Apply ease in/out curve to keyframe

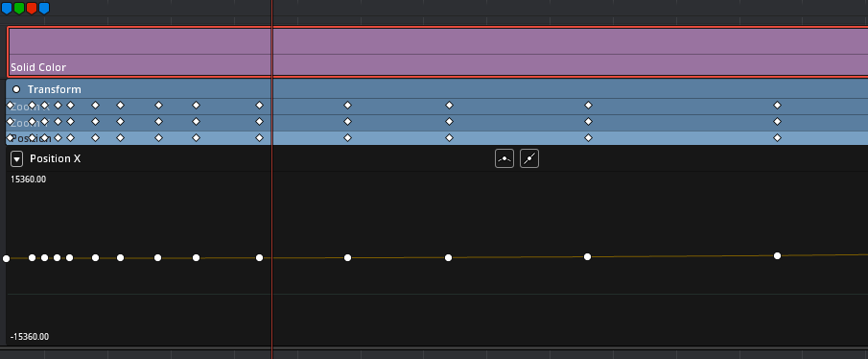[504, 158]
